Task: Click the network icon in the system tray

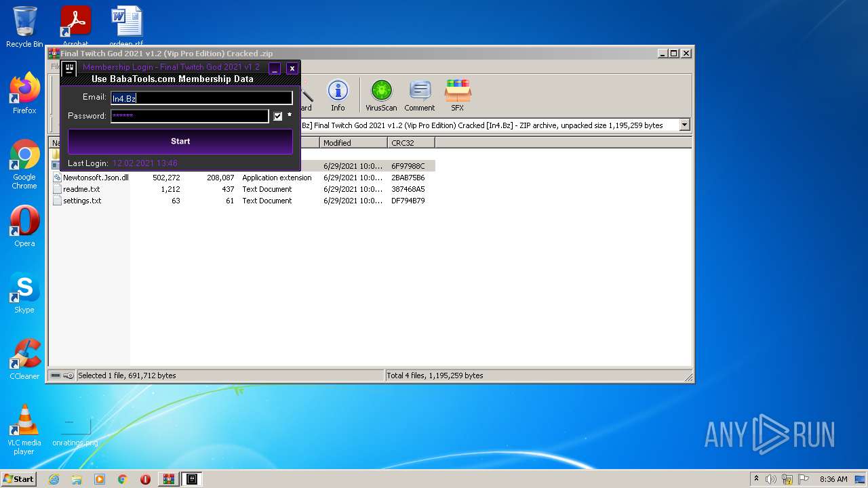Action: pos(788,479)
